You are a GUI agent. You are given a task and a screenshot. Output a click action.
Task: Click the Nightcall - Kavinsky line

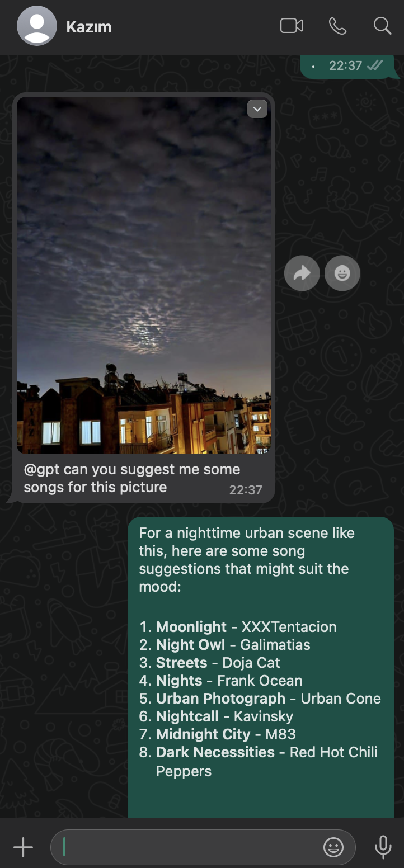224,716
